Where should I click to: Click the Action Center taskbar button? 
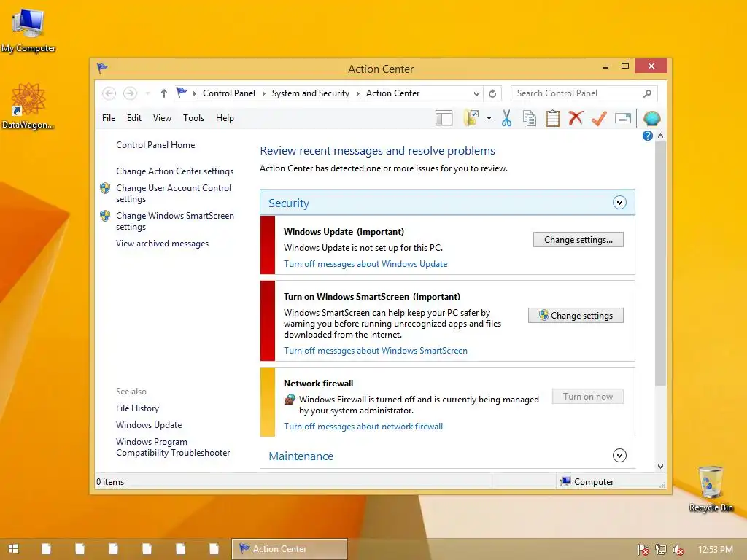[289, 549]
